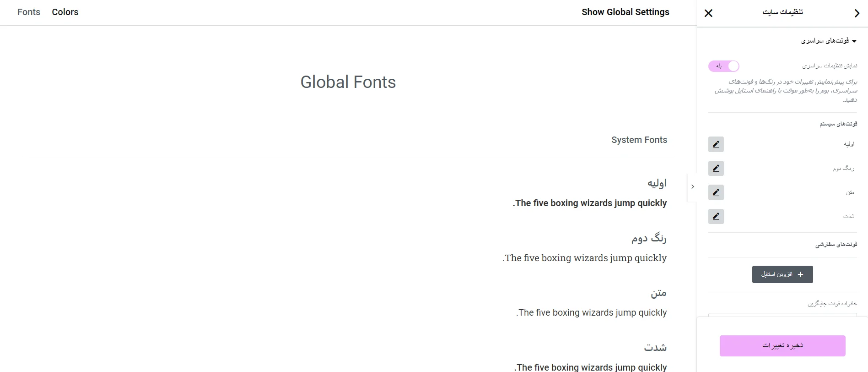Save changes with ذخیره تغییرات button
The height and width of the screenshot is (372, 868).
point(782,345)
